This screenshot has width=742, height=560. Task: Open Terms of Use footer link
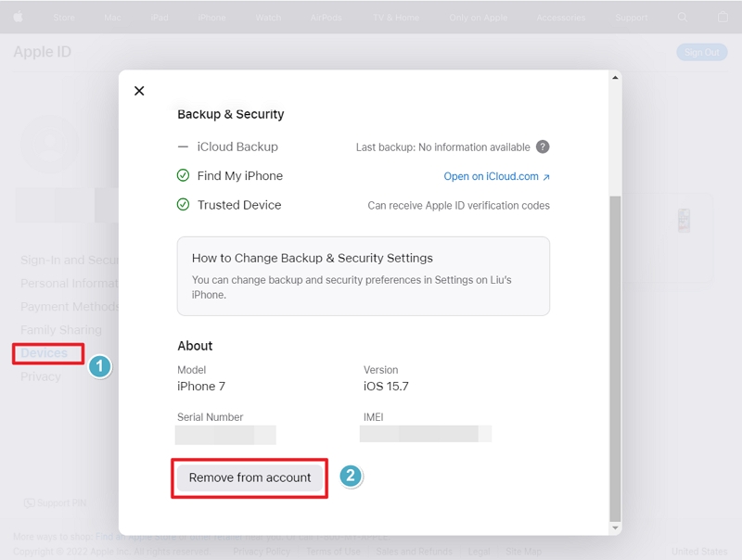333,552
